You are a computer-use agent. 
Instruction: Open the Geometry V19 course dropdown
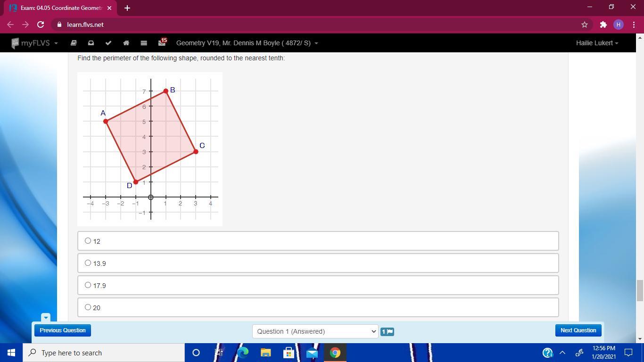(247, 43)
